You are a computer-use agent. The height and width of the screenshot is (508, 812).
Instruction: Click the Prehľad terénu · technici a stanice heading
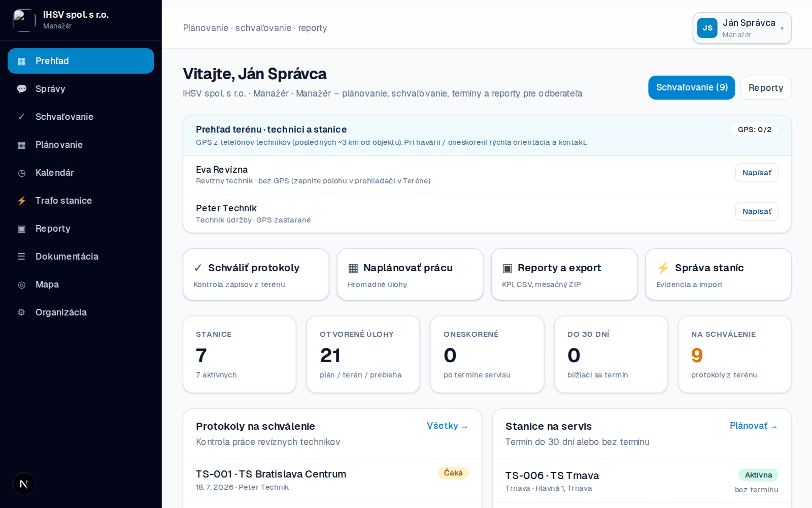click(x=272, y=130)
